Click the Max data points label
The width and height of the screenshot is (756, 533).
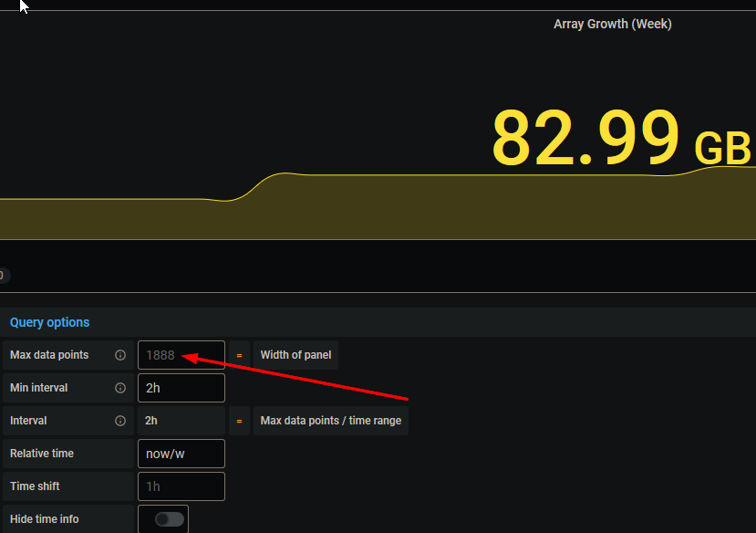[x=49, y=355]
